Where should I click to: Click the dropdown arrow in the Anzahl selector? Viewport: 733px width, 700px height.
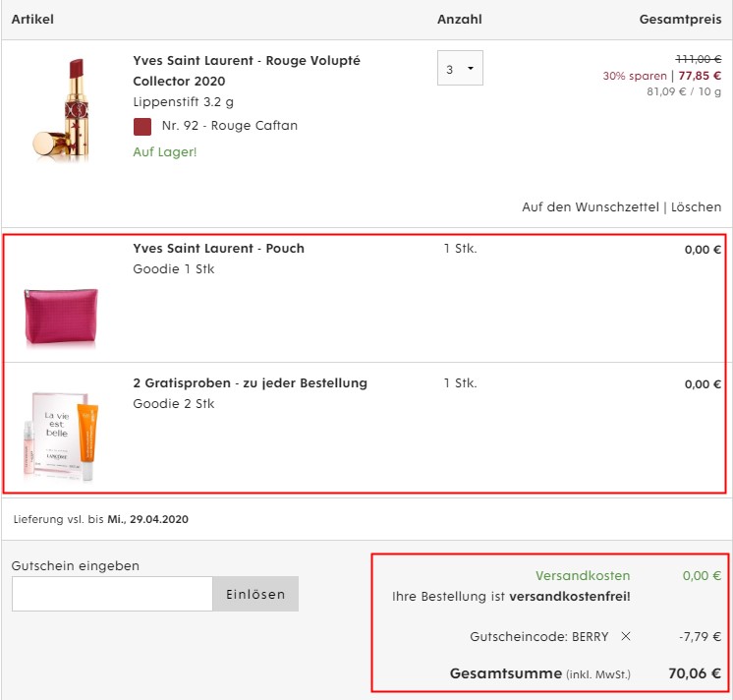coord(471,68)
